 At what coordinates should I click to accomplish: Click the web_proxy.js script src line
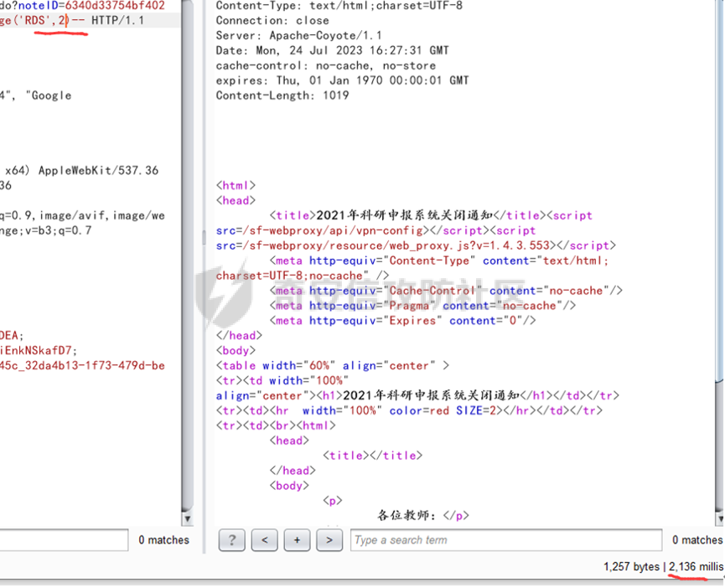click(416, 245)
